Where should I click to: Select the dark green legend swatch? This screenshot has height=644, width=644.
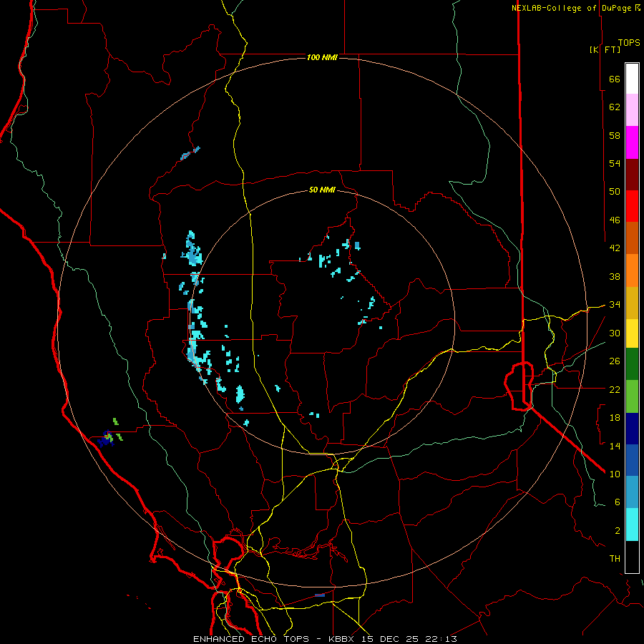[x=632, y=364]
